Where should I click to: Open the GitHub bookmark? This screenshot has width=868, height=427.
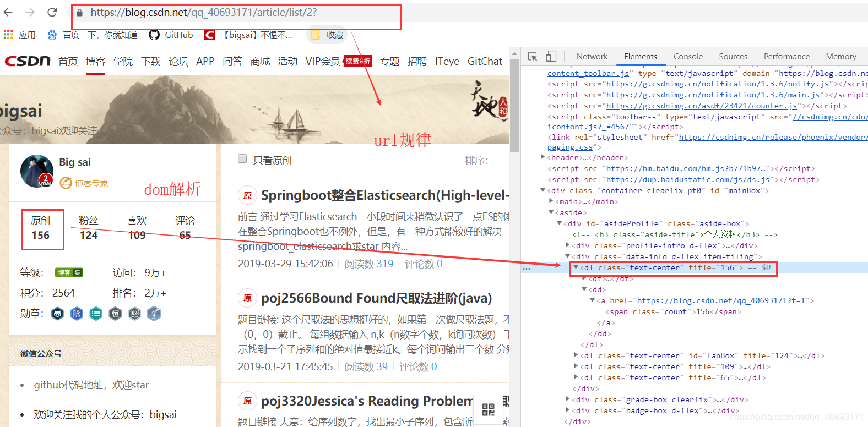click(x=171, y=35)
